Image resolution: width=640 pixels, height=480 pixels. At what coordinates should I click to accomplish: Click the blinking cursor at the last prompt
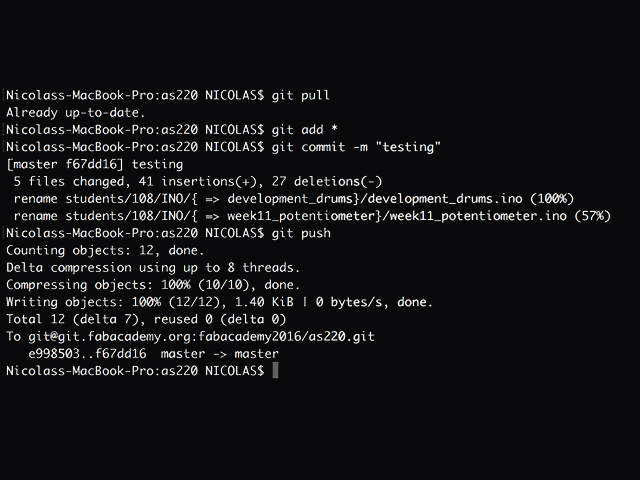275,371
